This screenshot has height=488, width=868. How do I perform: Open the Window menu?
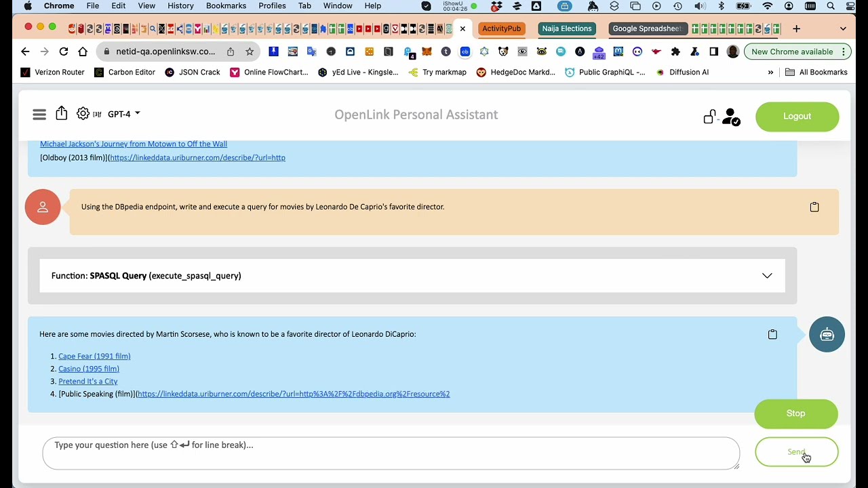coord(337,6)
